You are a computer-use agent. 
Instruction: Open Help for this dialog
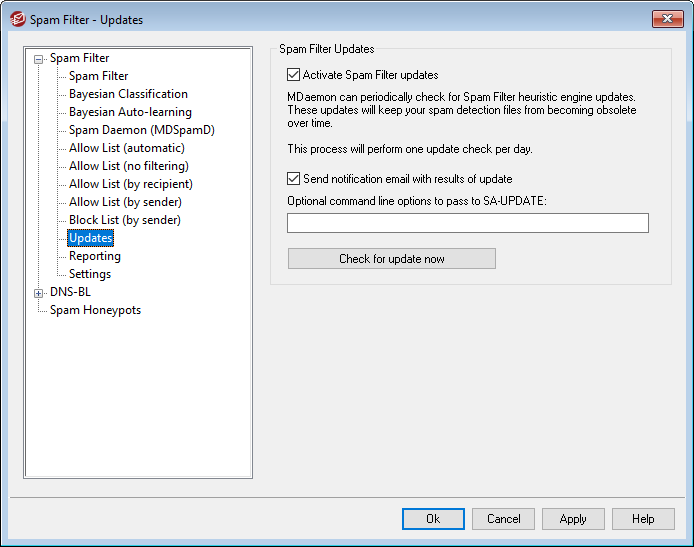[643, 519]
